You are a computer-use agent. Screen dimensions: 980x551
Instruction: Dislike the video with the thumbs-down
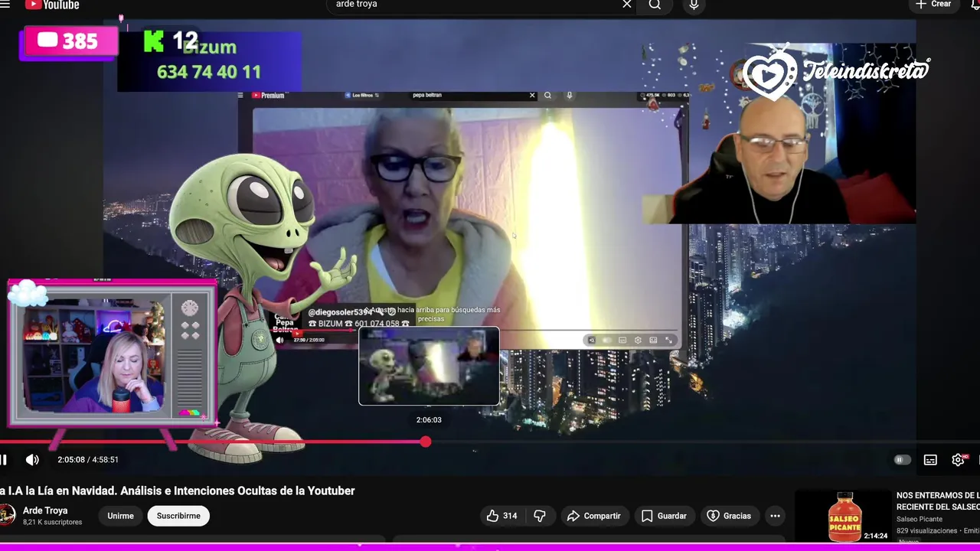[540, 516]
